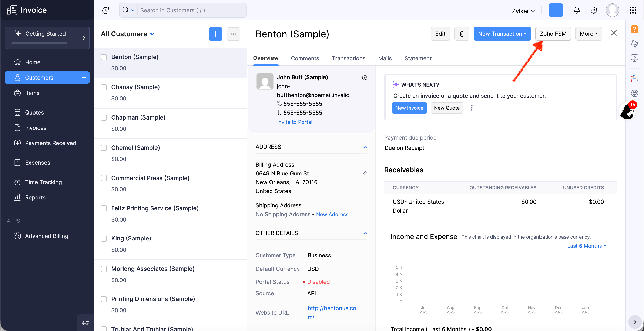Click the Getting Started progress bar

click(x=39, y=43)
